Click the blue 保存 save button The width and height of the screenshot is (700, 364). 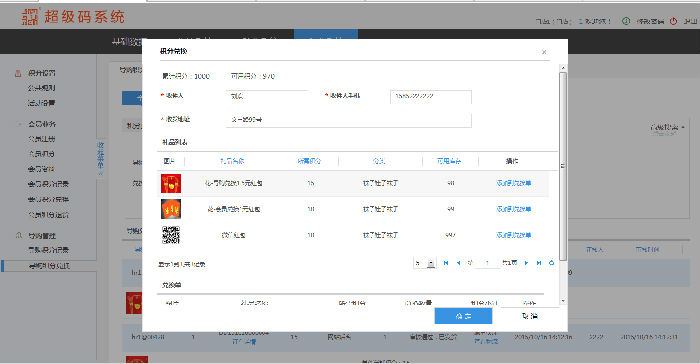(463, 316)
